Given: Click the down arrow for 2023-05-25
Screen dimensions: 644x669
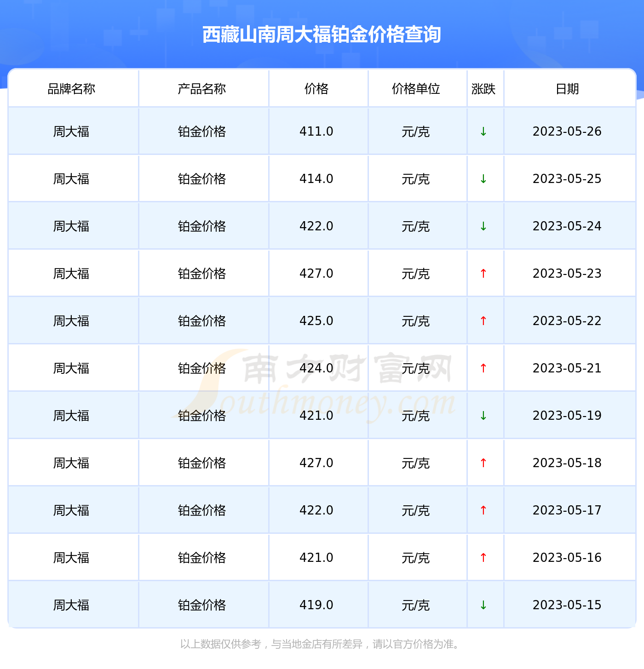Looking at the screenshot, I should pyautogui.click(x=483, y=179).
